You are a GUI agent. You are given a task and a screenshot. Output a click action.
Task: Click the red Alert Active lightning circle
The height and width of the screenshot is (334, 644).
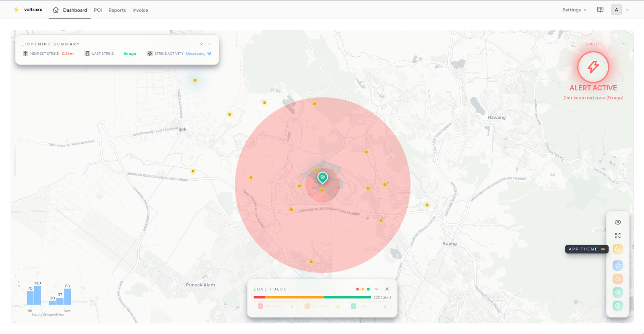click(x=593, y=67)
